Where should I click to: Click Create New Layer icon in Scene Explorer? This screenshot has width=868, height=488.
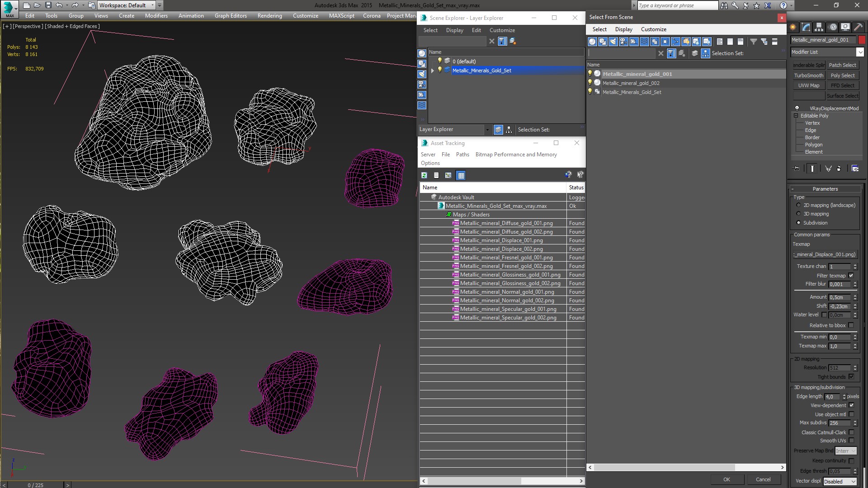513,41
